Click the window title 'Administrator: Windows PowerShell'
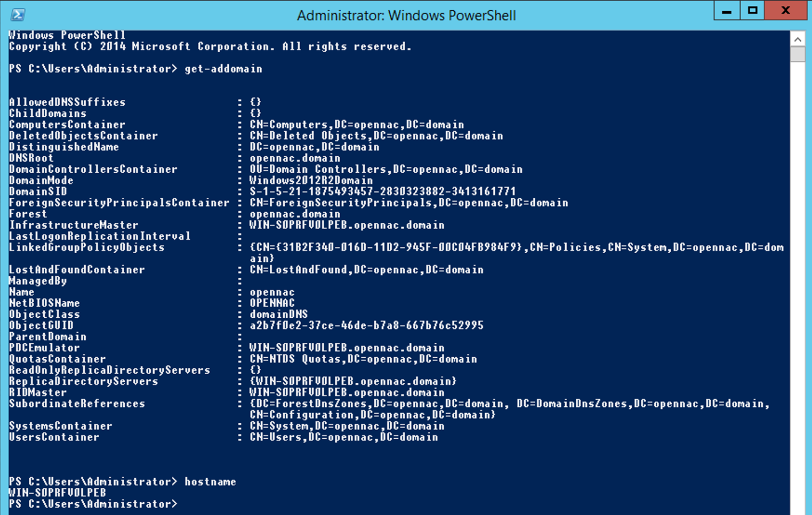This screenshot has height=515, width=812. pos(406,15)
